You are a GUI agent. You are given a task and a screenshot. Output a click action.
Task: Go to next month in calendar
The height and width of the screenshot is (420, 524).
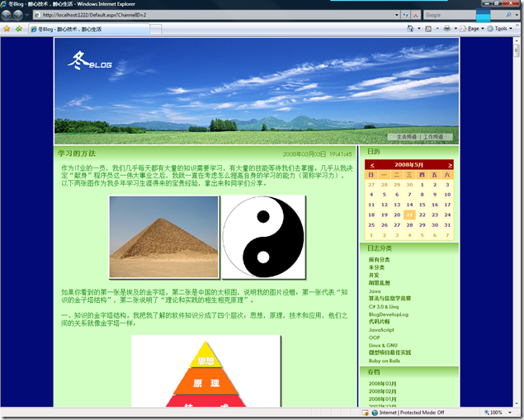click(x=451, y=165)
